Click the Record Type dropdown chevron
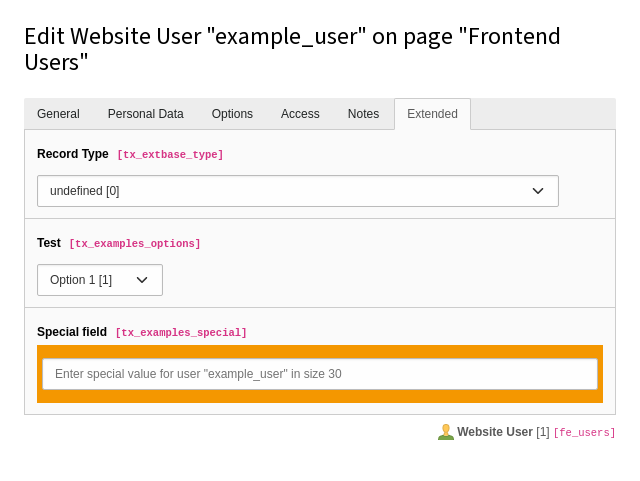Screen dimensions: 640x481 point(537,191)
